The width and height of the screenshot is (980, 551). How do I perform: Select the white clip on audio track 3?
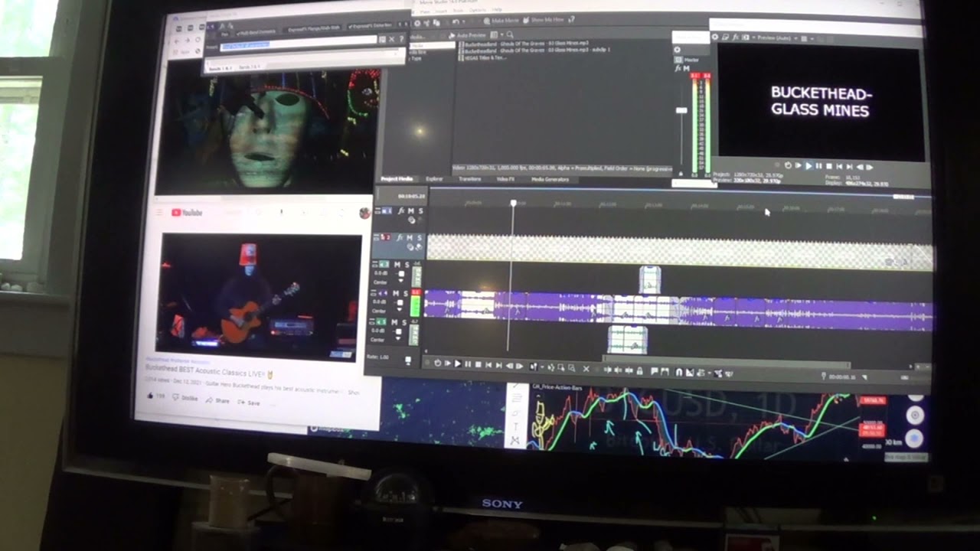coord(649,279)
